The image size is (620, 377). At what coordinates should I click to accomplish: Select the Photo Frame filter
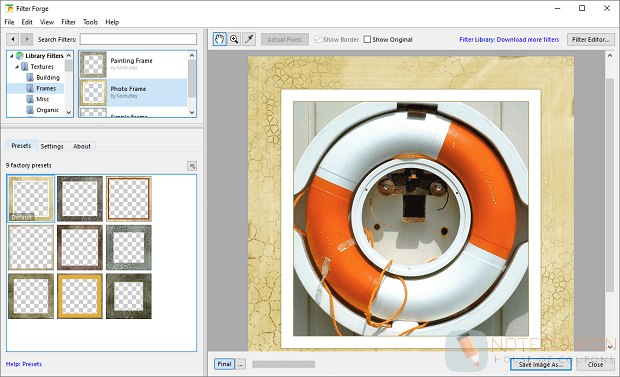click(133, 93)
